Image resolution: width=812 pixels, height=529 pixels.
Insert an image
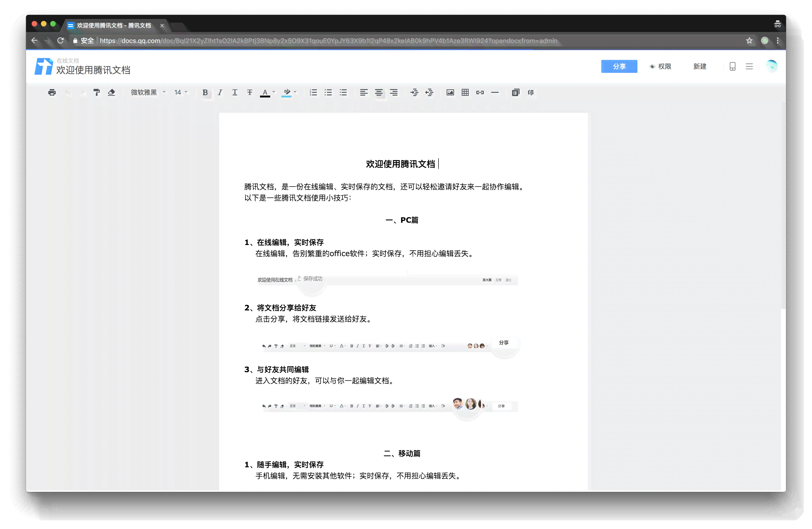pos(450,92)
